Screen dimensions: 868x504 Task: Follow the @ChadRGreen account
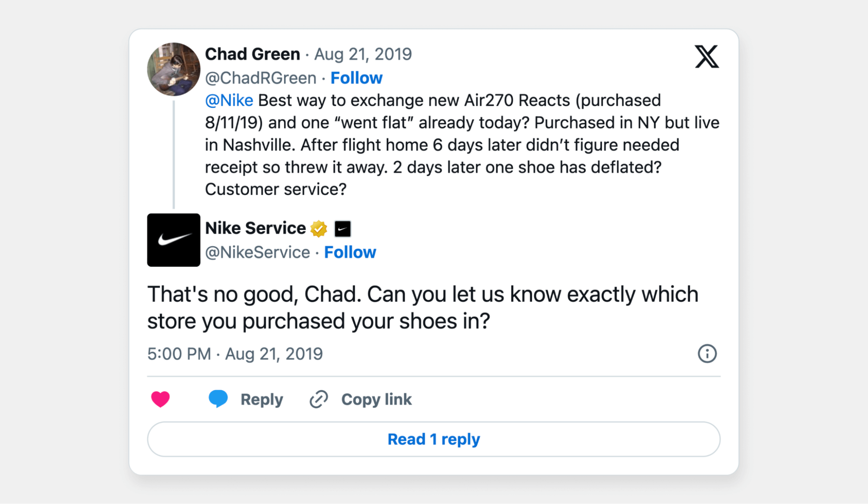point(356,77)
